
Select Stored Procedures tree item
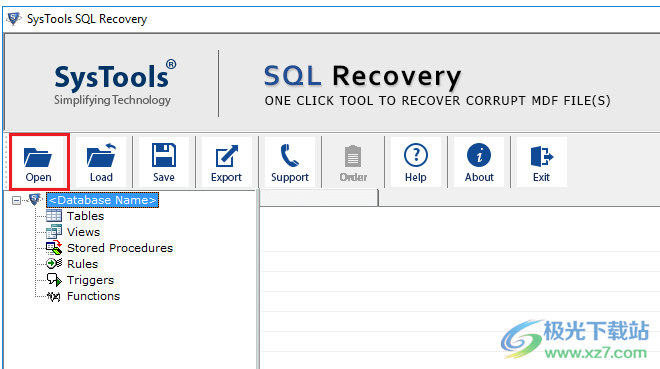click(x=120, y=248)
